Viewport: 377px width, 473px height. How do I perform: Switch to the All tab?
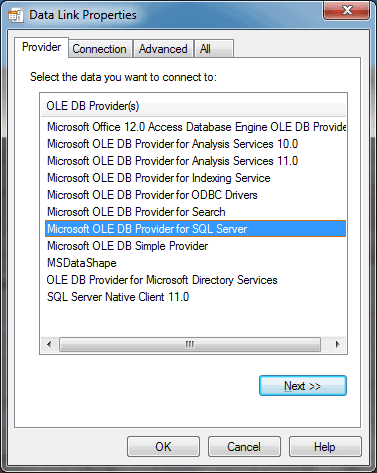coord(214,49)
